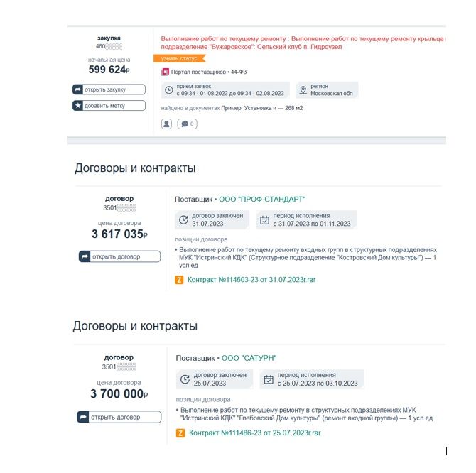Click 'открыть договор' for the 3 617 035 contract
The height and width of the screenshot is (473, 476).
click(x=119, y=256)
